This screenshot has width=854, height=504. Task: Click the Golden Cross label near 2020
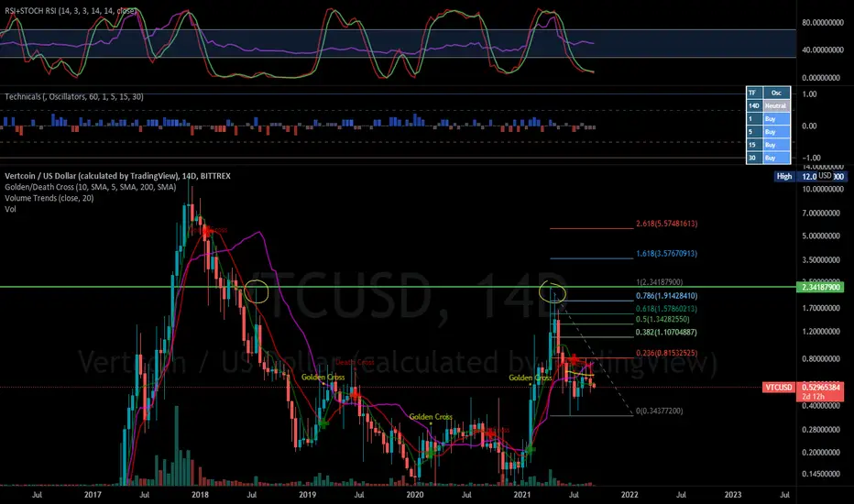click(431, 417)
